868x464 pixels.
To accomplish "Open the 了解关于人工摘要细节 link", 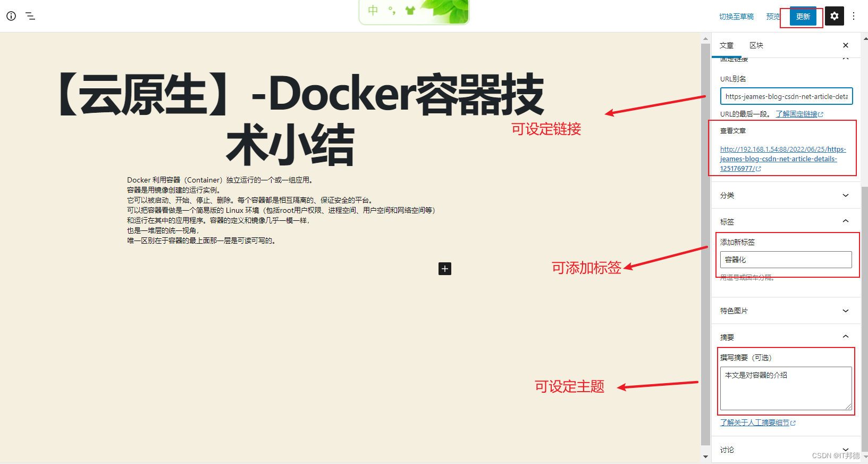I will pos(758,422).
